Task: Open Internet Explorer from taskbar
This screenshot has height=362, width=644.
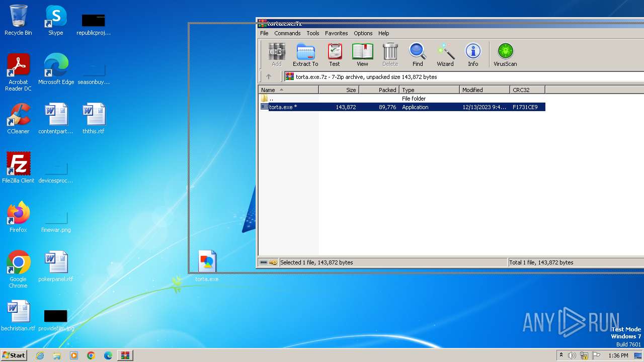Action: pos(40,355)
